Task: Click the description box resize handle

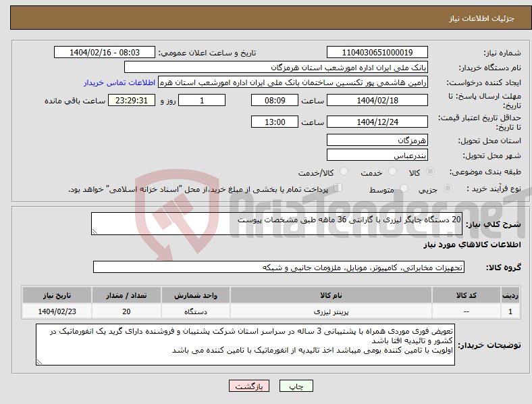Action: coord(95,232)
